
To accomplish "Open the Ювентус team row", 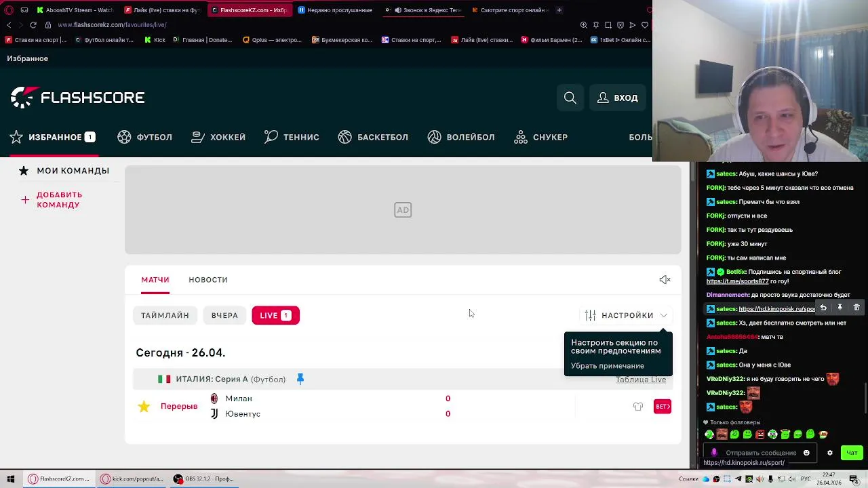I will tap(242, 414).
